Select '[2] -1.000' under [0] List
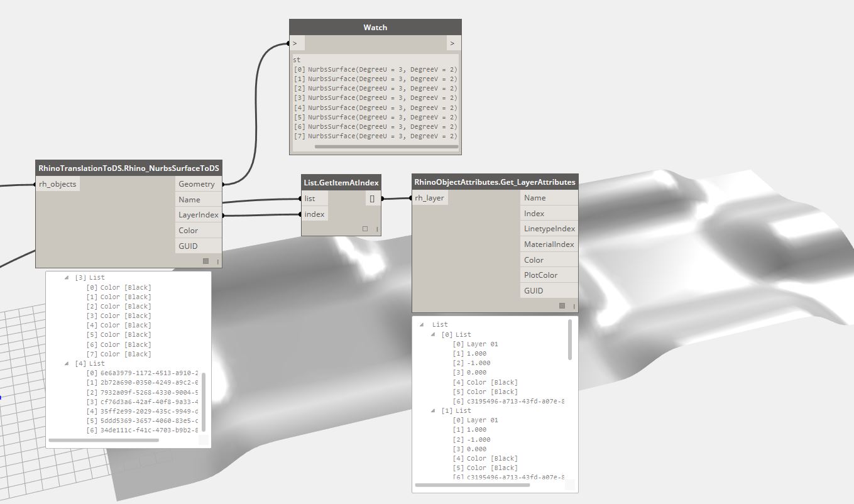 [x=472, y=363]
